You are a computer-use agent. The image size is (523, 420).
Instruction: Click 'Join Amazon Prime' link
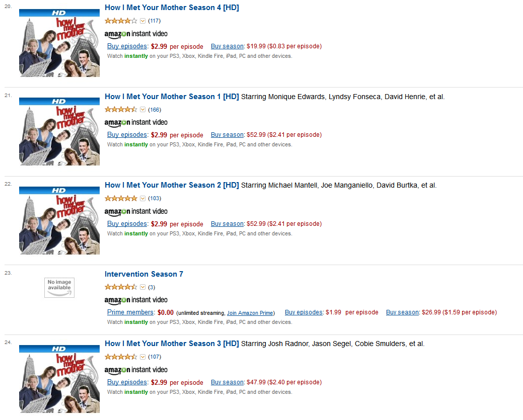pyautogui.click(x=250, y=313)
